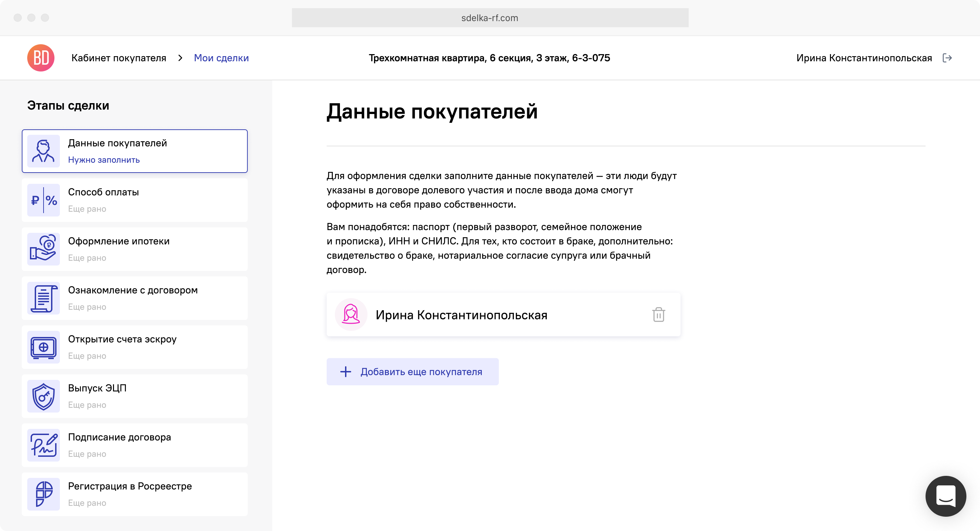Viewport: 980px width, 531px height.
Task: Open the Подписание договора stage
Action: click(135, 445)
